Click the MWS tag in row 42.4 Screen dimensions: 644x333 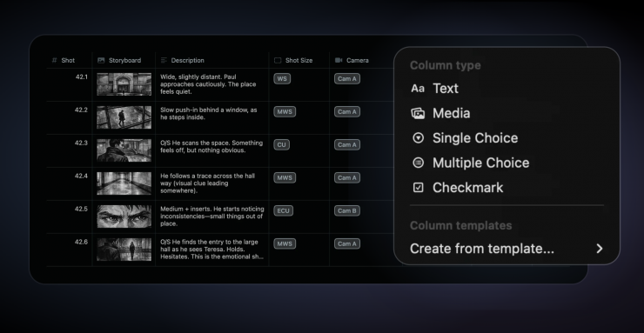pyautogui.click(x=285, y=177)
